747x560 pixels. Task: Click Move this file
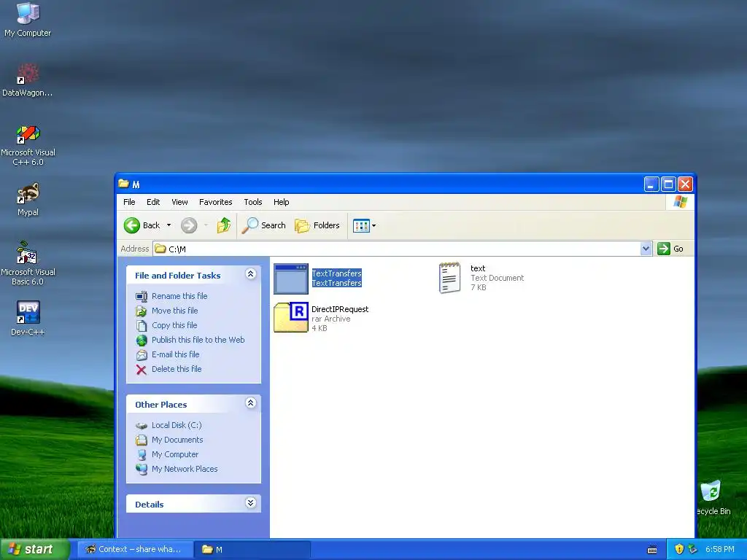click(175, 311)
